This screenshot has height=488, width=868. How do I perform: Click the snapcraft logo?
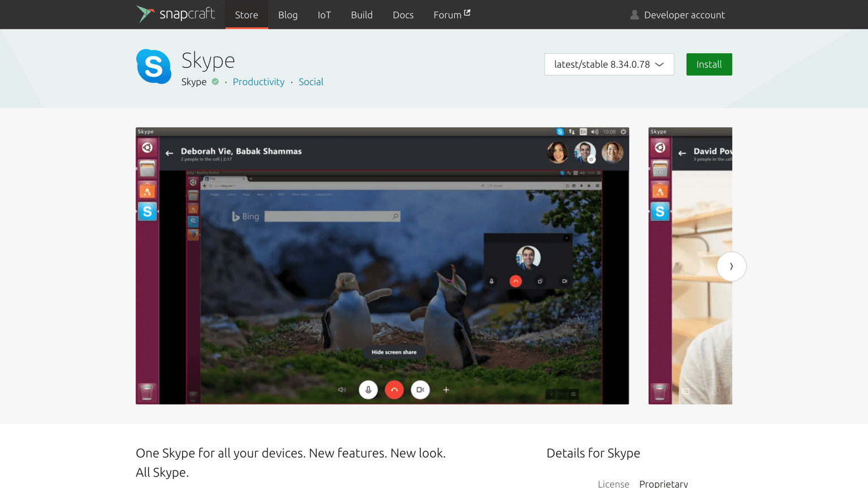pyautogui.click(x=176, y=14)
